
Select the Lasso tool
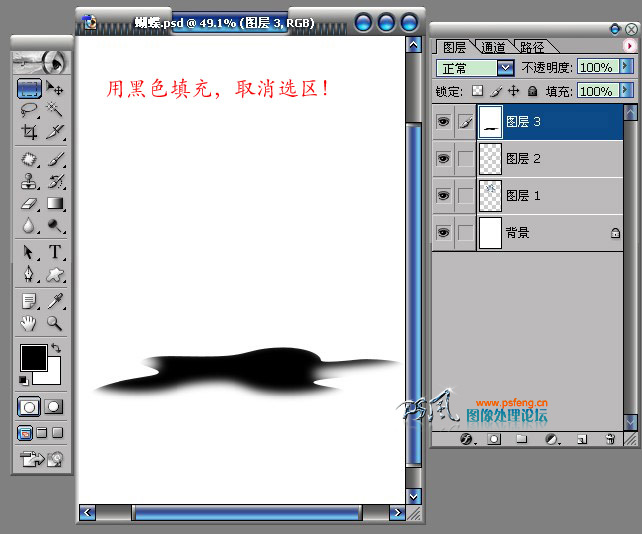[29, 110]
